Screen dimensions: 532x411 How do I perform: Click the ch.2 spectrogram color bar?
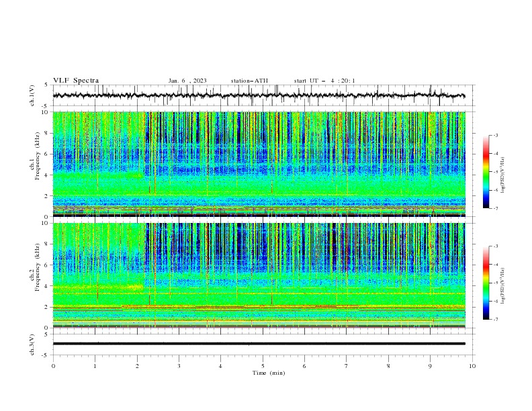(x=486, y=283)
